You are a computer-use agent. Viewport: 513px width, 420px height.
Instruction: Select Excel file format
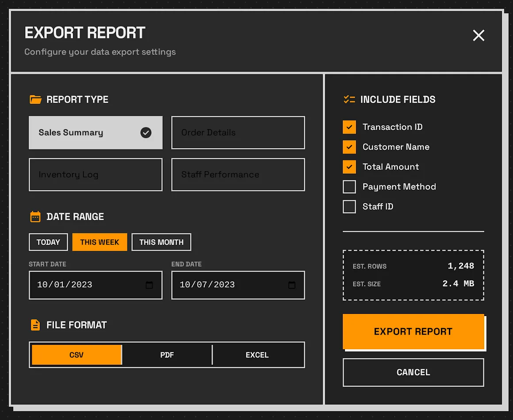pyautogui.click(x=257, y=355)
